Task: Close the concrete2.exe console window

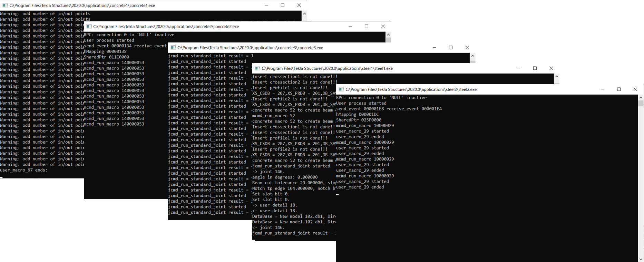Action: tap(383, 27)
